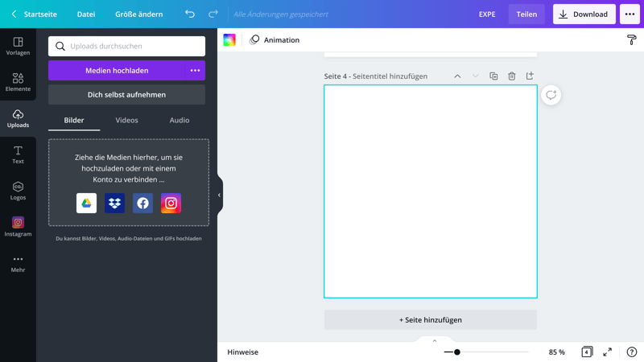Open the Logos sidebar panel
The width and height of the screenshot is (644, 362).
click(18, 191)
